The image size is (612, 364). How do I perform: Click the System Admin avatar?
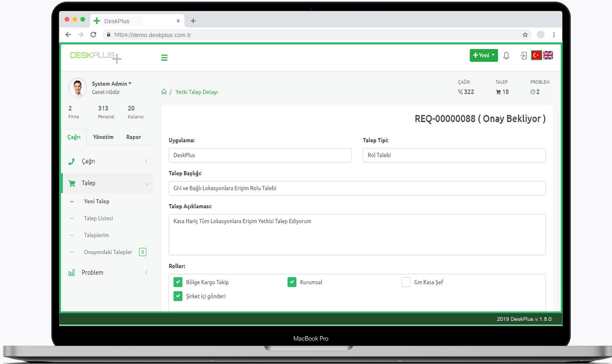coord(78,88)
